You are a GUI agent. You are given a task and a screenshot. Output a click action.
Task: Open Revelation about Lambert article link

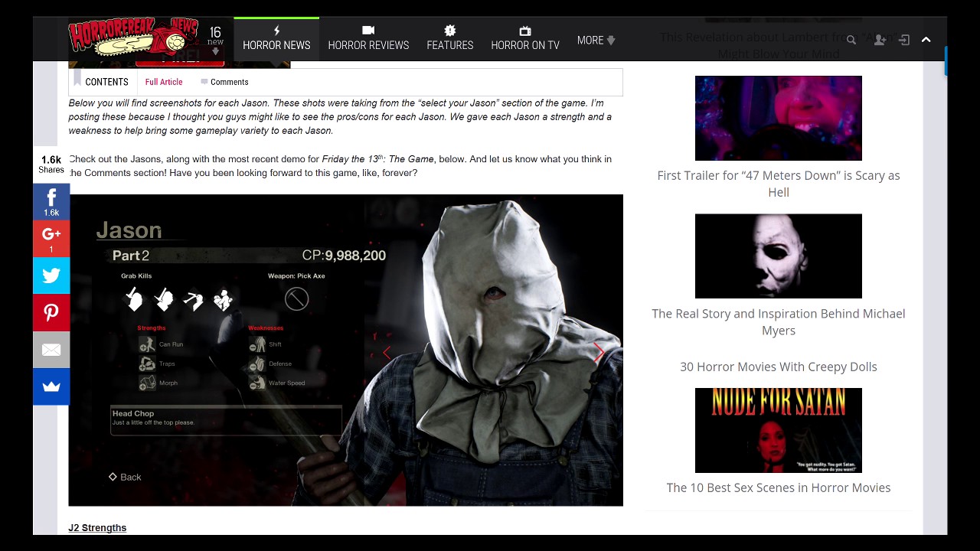[x=779, y=45]
